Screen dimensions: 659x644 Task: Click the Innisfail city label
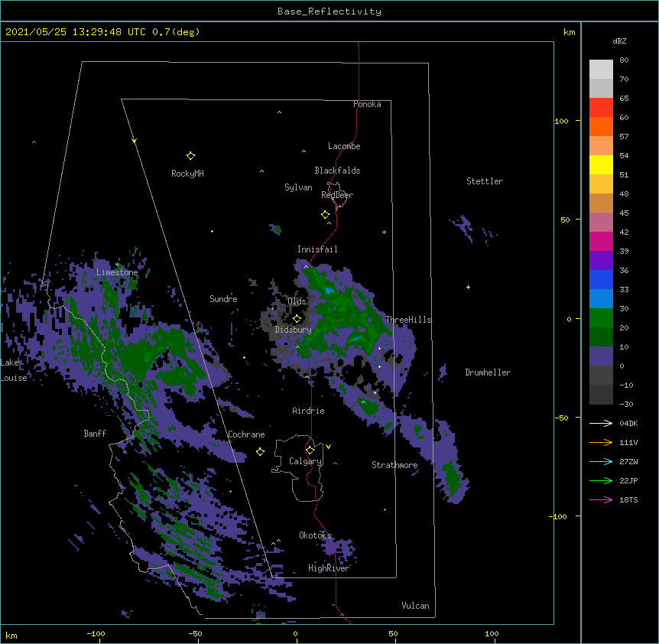317,249
